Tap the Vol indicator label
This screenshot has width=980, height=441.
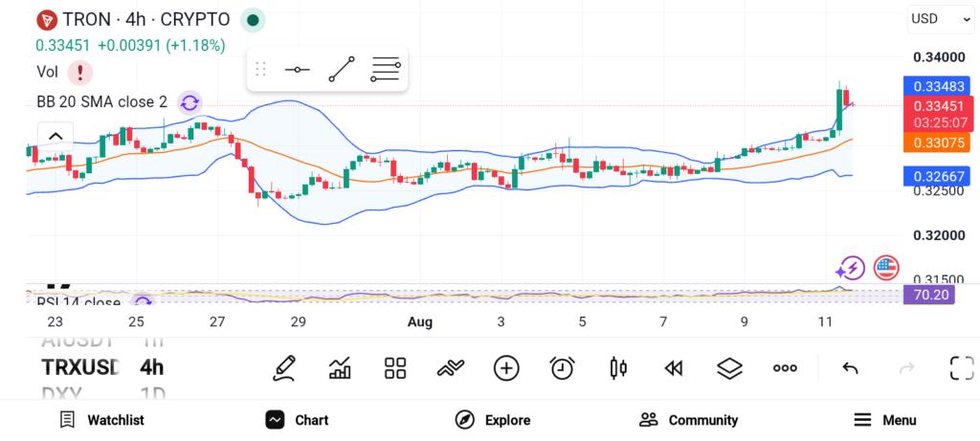48,72
